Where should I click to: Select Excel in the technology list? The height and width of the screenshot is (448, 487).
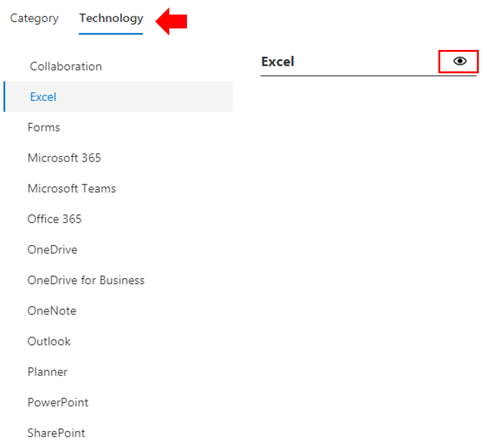pos(118,97)
